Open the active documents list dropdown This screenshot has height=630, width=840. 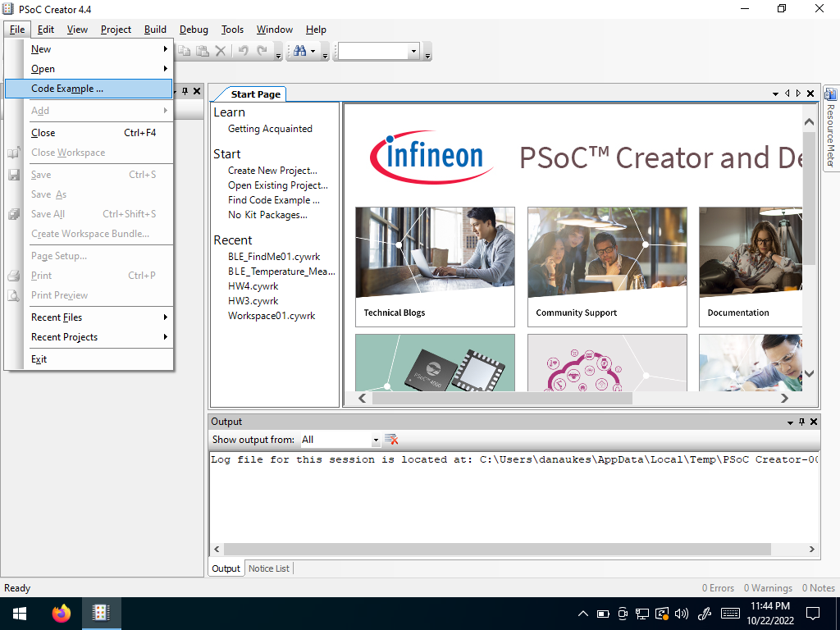coord(775,94)
